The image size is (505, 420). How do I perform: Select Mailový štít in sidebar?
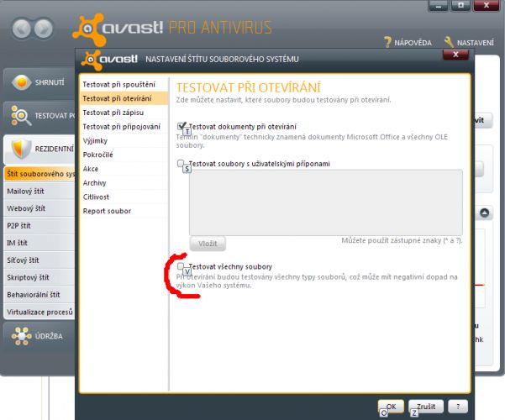(39, 192)
